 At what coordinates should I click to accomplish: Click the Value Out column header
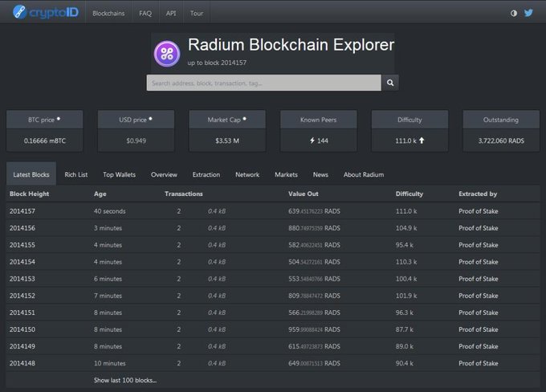point(304,194)
